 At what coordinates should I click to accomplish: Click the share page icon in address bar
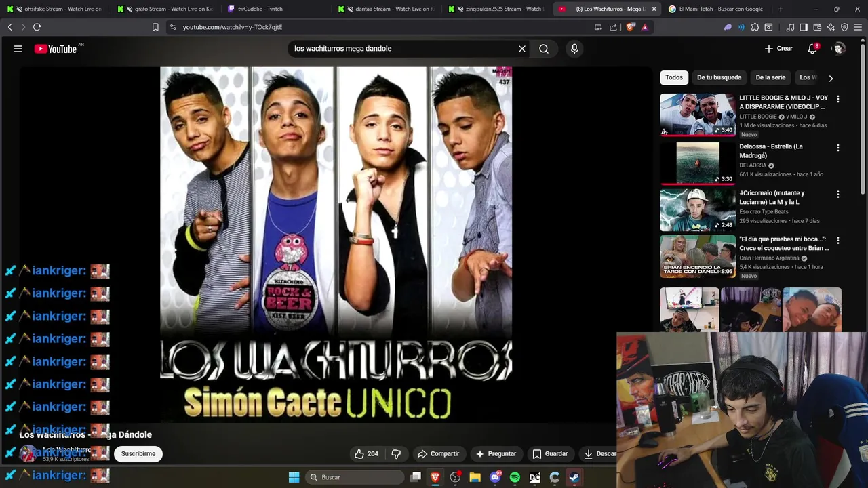[x=614, y=27]
